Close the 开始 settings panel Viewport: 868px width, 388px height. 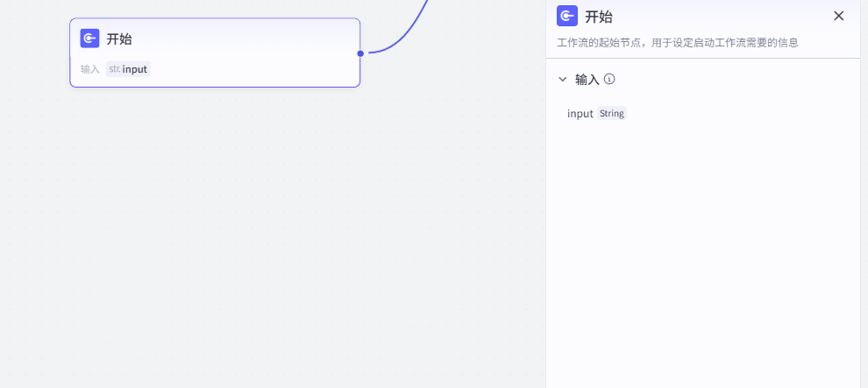click(x=838, y=16)
